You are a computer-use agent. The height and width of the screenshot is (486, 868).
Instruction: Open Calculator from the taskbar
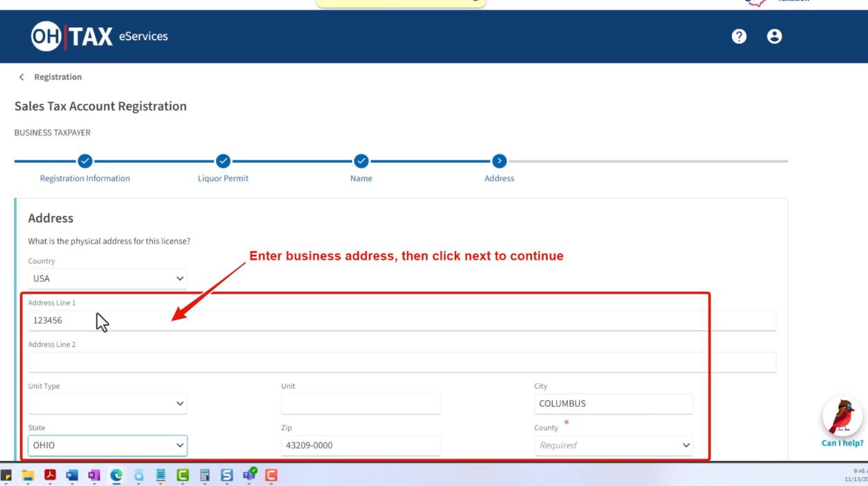point(205,476)
